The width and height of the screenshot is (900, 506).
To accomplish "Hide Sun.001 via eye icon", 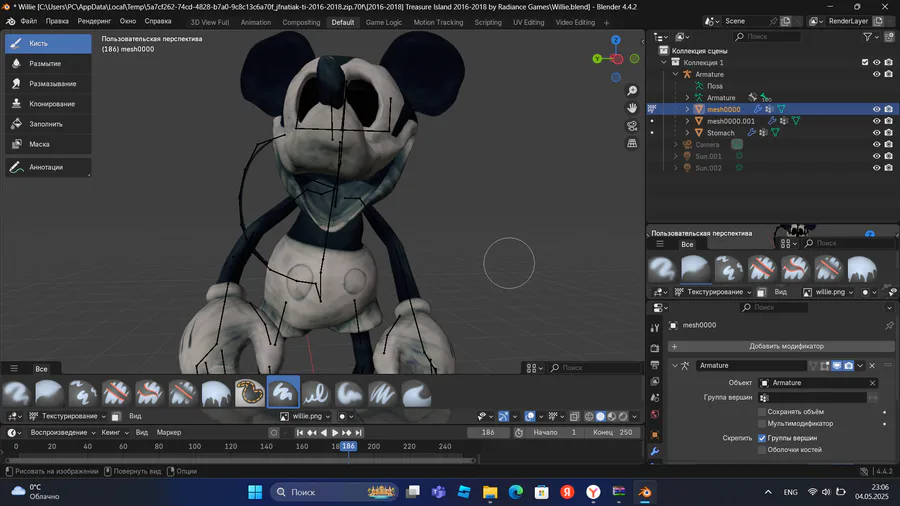I will click(x=876, y=156).
